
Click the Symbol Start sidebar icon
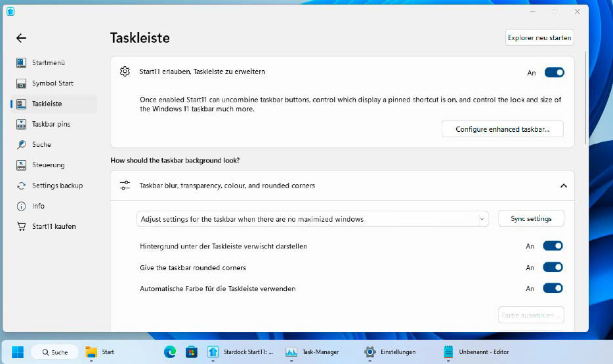[x=21, y=83]
